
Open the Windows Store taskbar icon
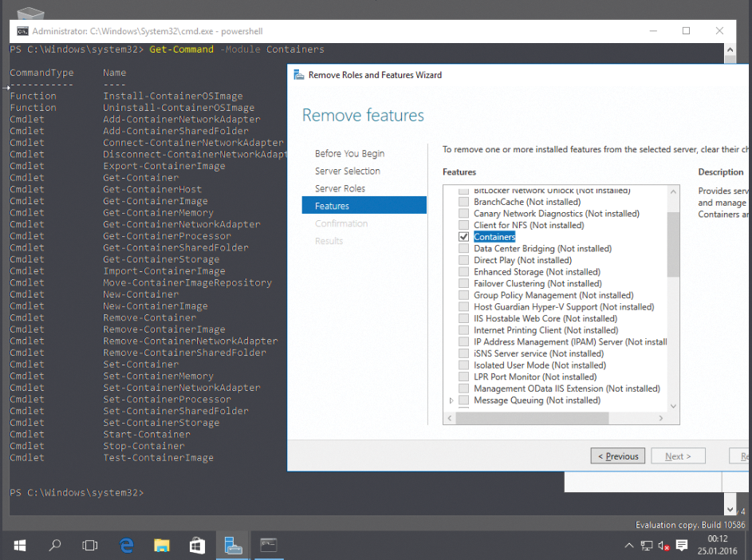pos(196,546)
